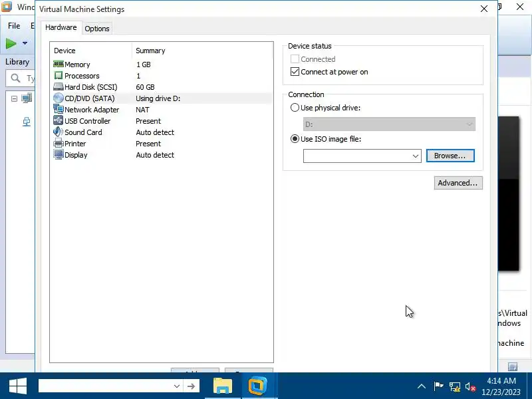
Task: Click the clock showing 4:14 AM
Action: (501, 380)
